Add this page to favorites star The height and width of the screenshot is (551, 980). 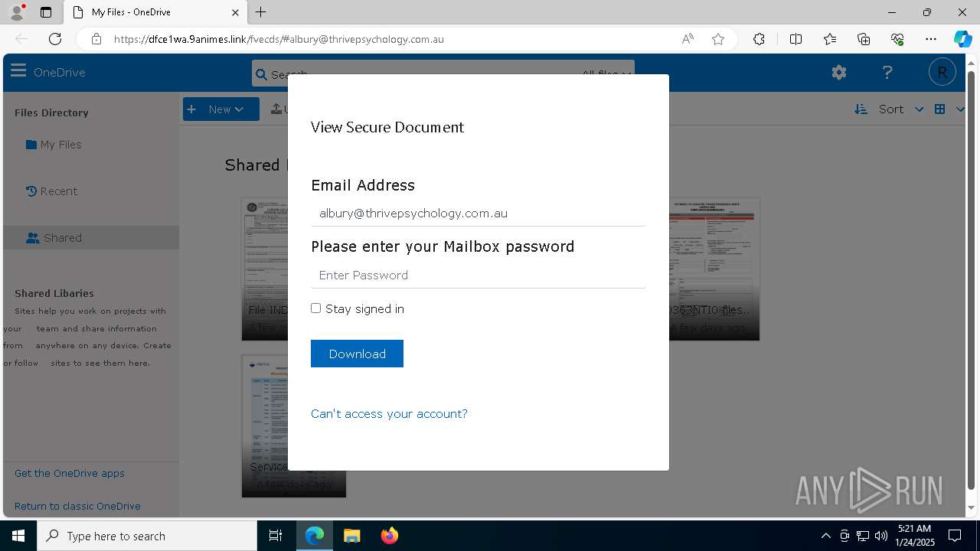click(718, 39)
